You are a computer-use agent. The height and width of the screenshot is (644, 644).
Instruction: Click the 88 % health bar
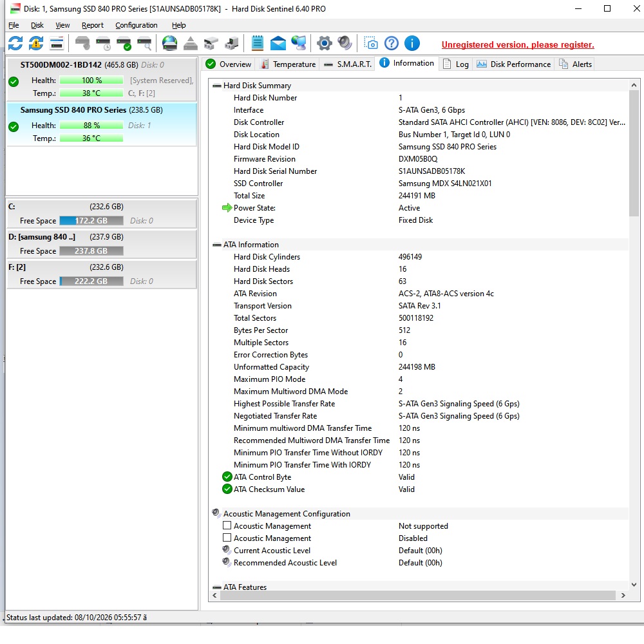click(x=91, y=126)
